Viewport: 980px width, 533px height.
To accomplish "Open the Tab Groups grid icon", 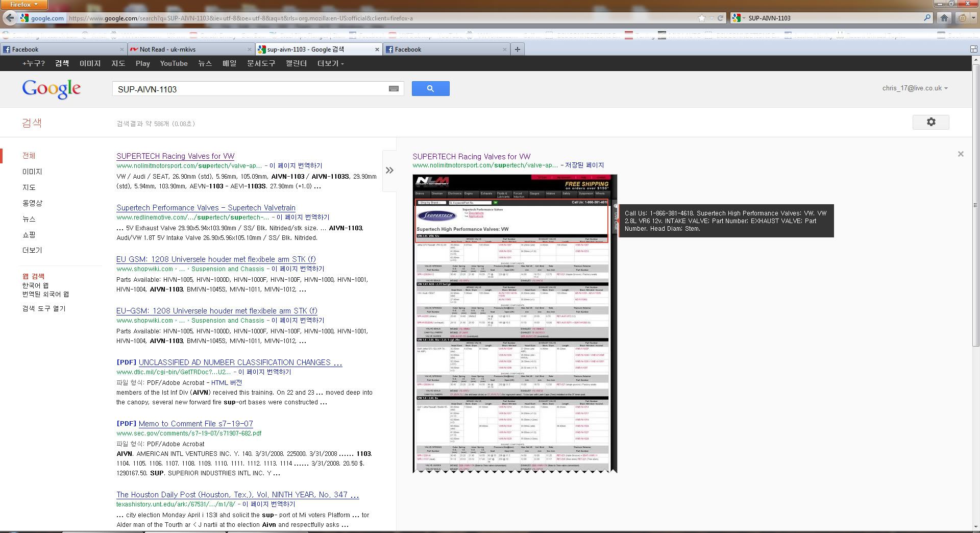I will (x=973, y=50).
